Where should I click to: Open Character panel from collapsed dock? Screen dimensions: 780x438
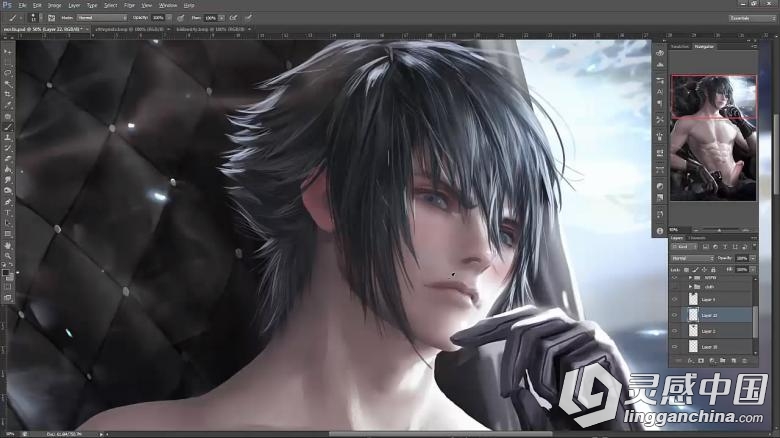[x=660, y=92]
